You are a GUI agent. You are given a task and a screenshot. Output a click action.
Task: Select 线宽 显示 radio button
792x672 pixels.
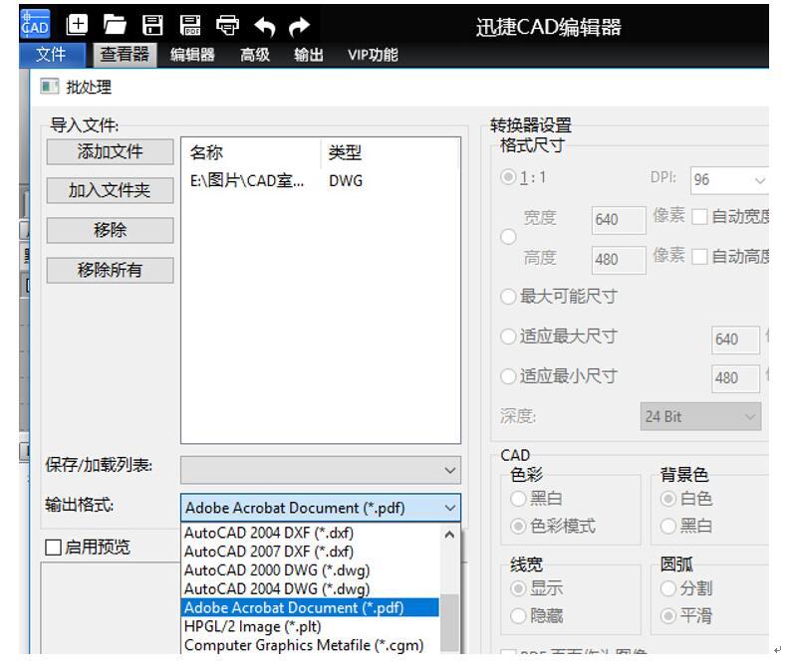pos(518,588)
